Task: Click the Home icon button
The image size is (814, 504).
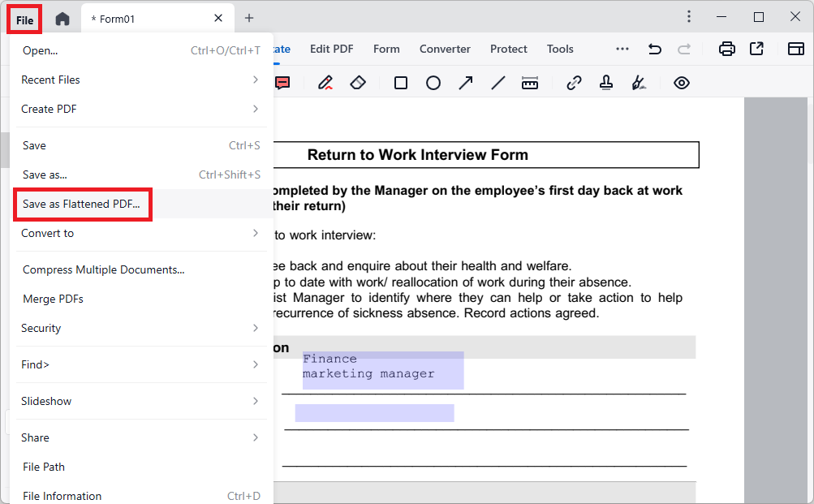Action: 62,19
